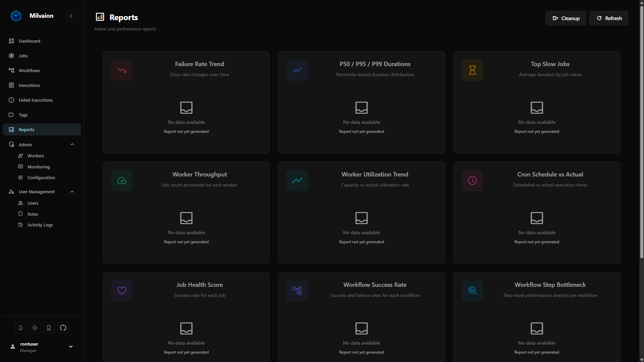This screenshot has width=644, height=362.
Task: Open the Failure Rate Trend card title
Action: point(200,64)
